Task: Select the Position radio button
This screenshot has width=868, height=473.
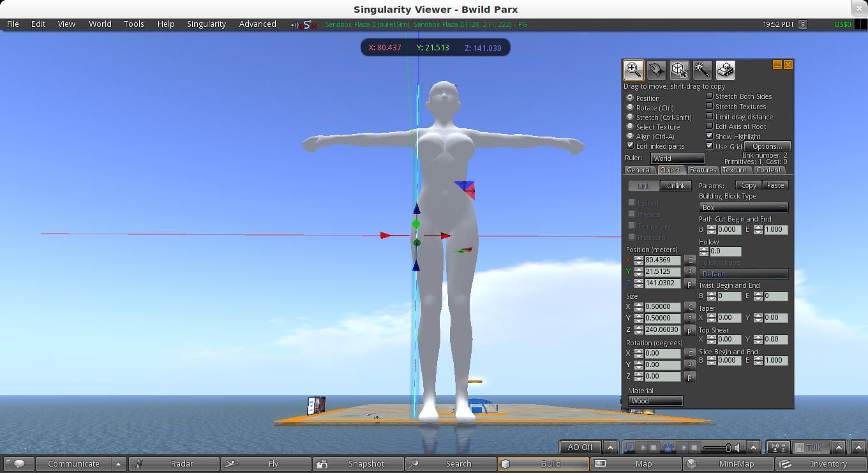Action: pos(631,98)
